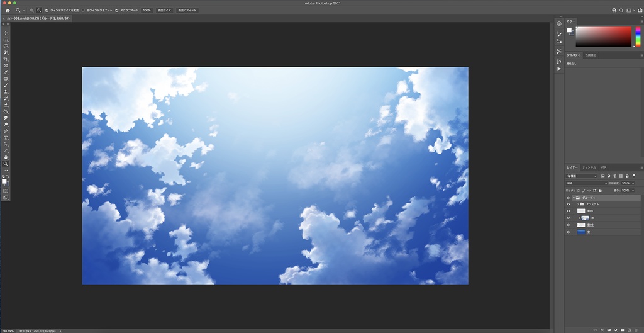This screenshot has height=333, width=644.
Task: Select the Eyedropper tool
Action: coord(6,72)
